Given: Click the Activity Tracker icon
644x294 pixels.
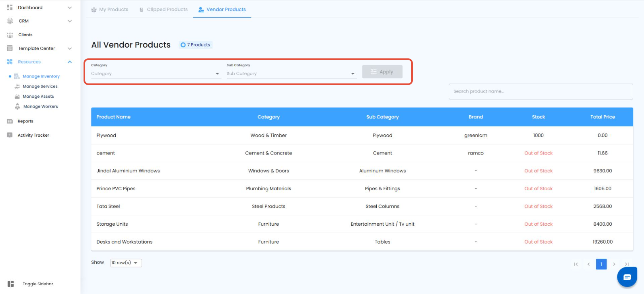Looking at the screenshot, I should (x=10, y=135).
